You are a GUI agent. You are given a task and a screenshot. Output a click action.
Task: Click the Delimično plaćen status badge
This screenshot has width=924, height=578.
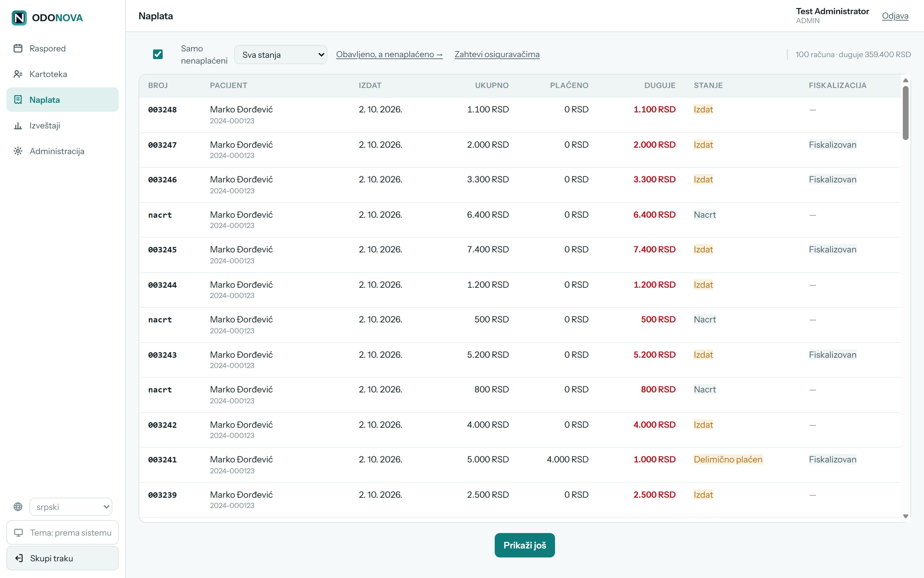click(728, 459)
